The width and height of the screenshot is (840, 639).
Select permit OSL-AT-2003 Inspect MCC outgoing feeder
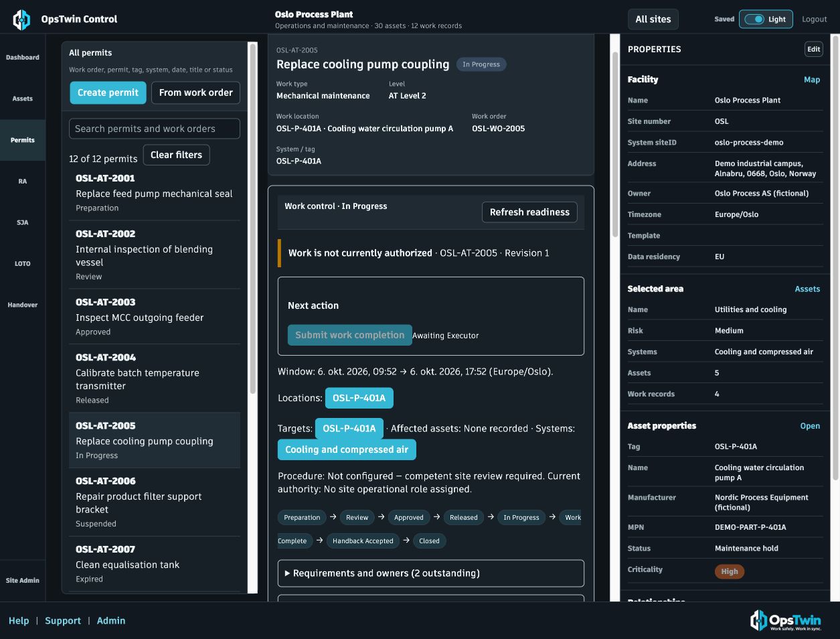[155, 317]
